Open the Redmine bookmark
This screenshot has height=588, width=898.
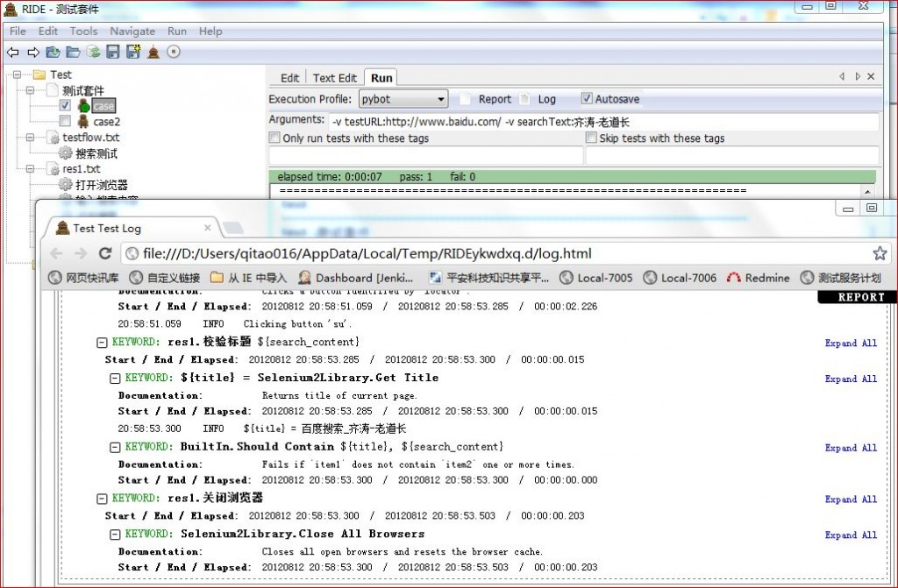point(758,278)
